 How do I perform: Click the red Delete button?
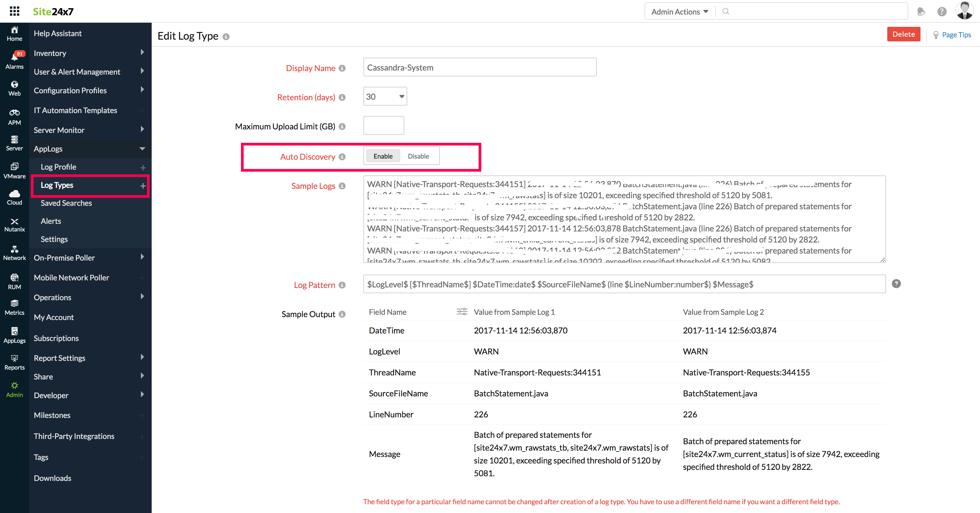pyautogui.click(x=903, y=34)
